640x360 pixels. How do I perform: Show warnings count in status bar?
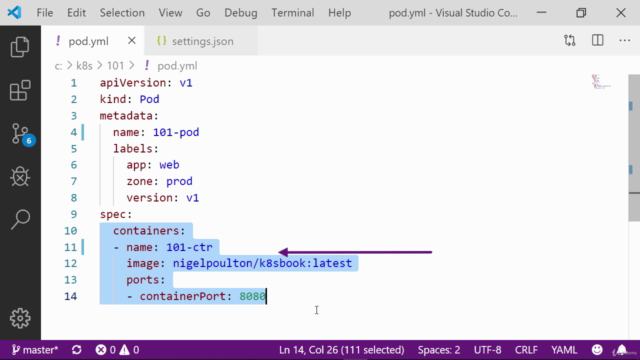129,350
